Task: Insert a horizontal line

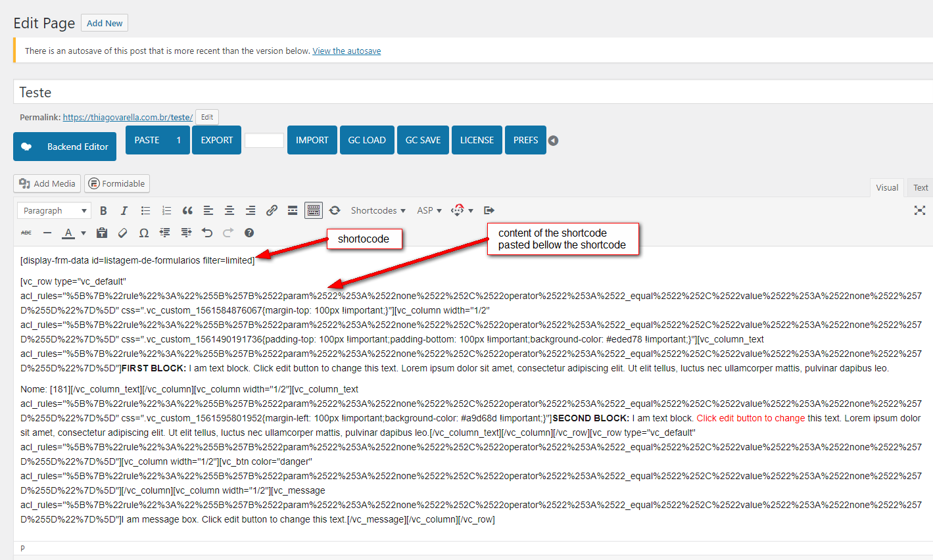Action: 47,233
